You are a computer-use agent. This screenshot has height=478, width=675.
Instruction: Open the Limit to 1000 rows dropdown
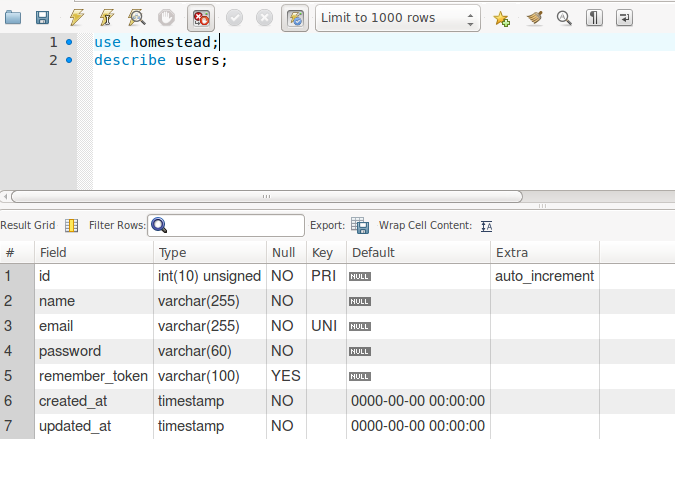coord(398,18)
